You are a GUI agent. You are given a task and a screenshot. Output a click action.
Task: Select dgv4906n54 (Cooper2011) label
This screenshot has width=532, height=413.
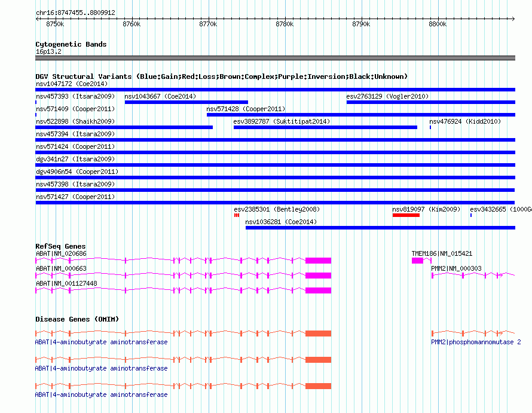point(77,172)
